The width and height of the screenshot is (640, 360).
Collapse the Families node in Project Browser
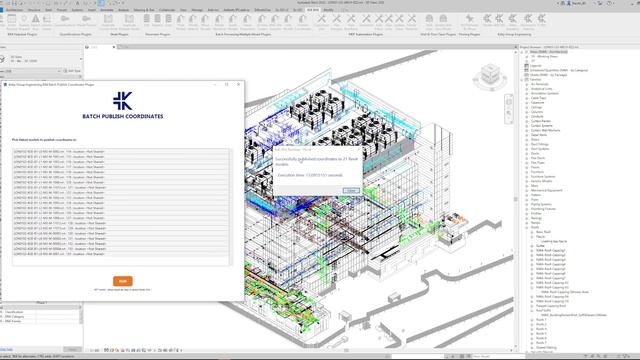(x=522, y=80)
